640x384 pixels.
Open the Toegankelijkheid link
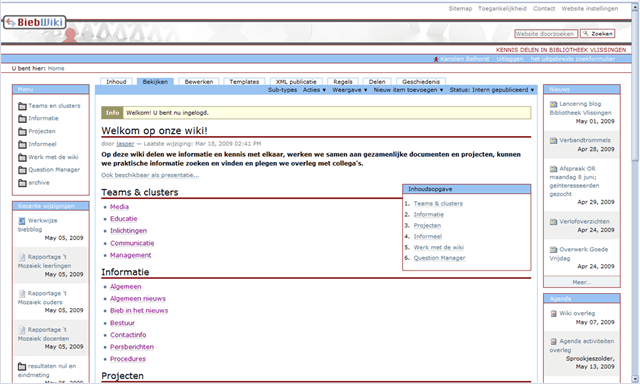click(x=502, y=9)
